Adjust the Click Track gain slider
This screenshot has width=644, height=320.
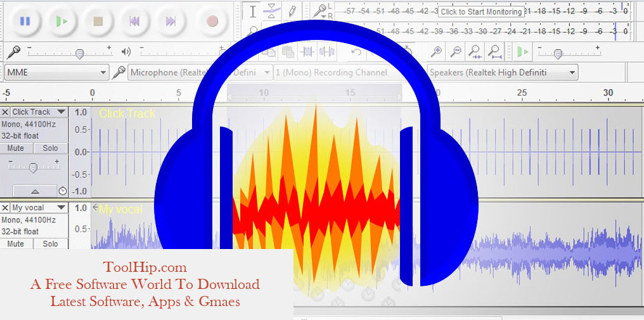[34, 167]
